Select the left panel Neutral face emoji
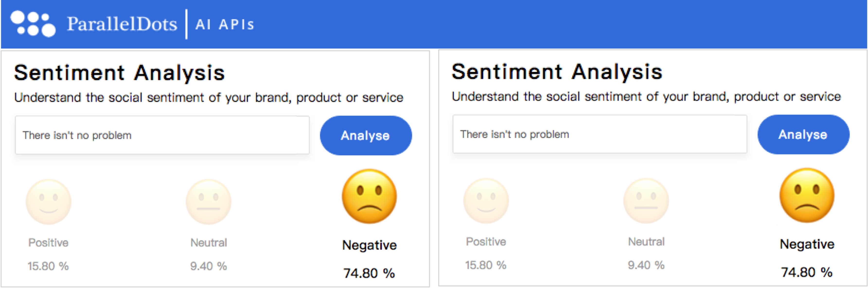Screen dimensions: 868x288 point(209,202)
